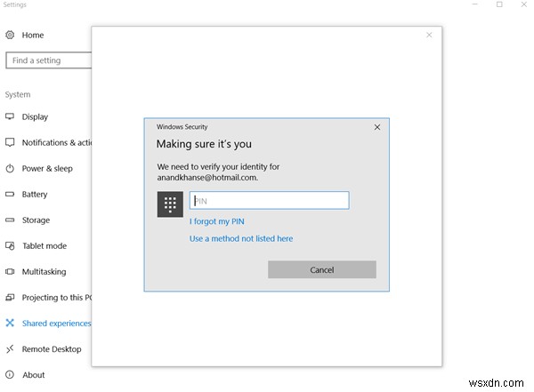
Task: Open Battery settings page
Action: (x=35, y=195)
